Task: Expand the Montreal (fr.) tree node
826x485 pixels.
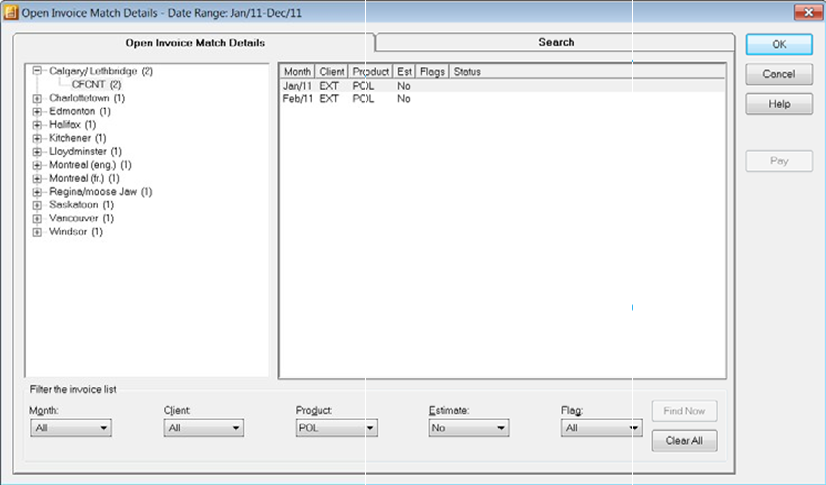Action: [x=37, y=179]
